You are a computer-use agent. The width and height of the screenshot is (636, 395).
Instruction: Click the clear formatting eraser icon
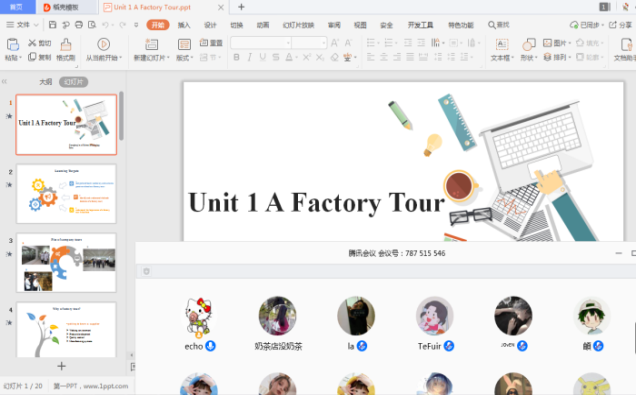[334, 57]
